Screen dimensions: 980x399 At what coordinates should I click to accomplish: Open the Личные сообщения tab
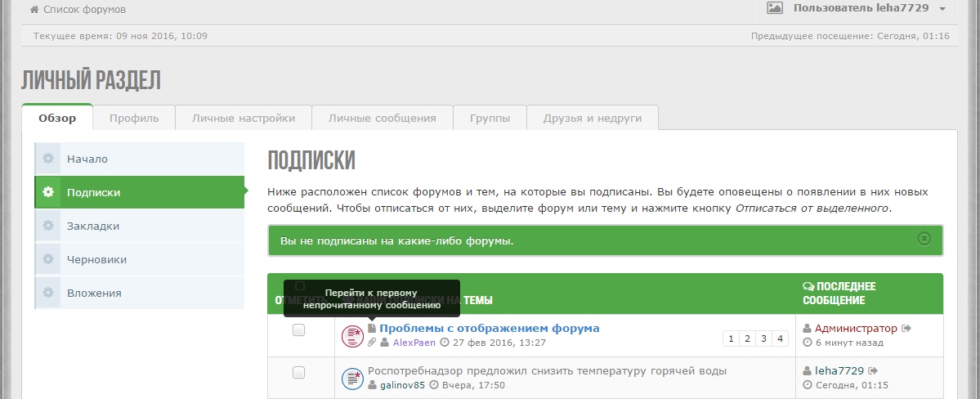click(x=382, y=118)
